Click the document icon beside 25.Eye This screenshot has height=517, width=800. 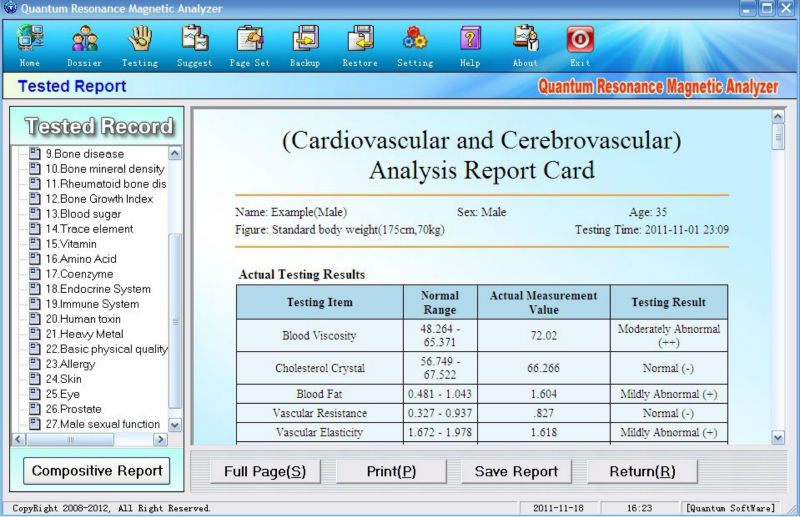point(35,393)
